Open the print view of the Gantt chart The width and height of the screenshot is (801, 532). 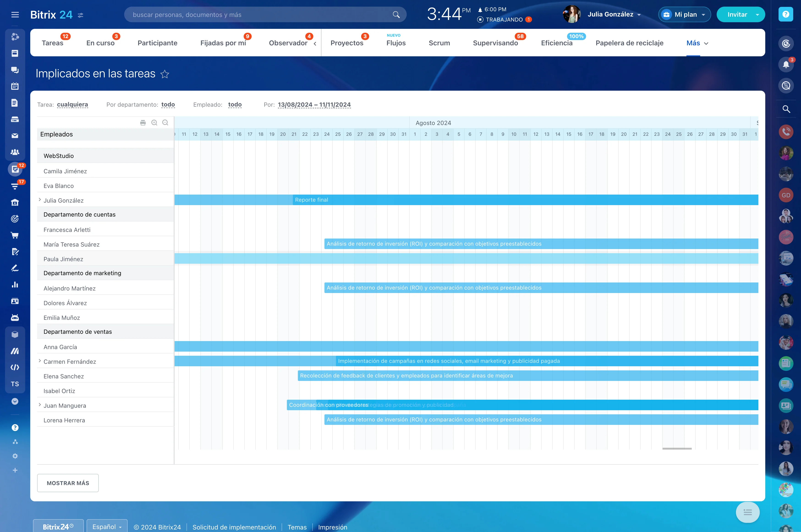(x=143, y=122)
